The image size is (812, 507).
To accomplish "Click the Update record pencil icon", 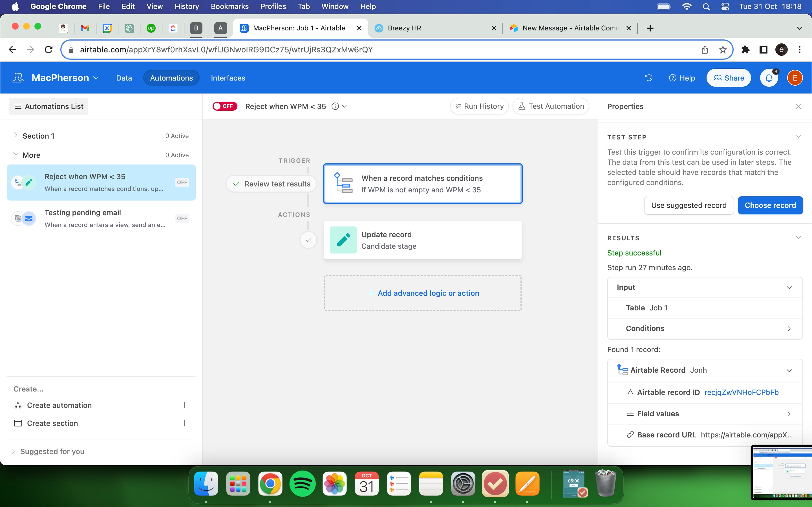I will click(343, 240).
